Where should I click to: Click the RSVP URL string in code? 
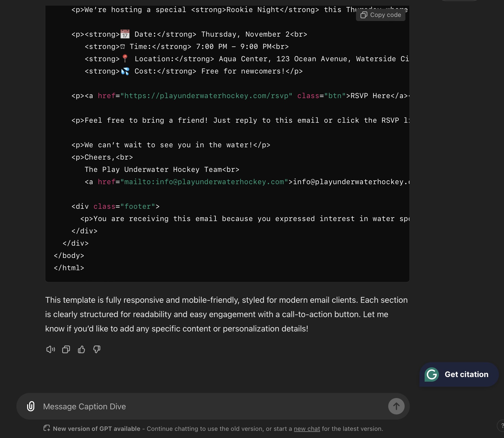[x=206, y=96]
